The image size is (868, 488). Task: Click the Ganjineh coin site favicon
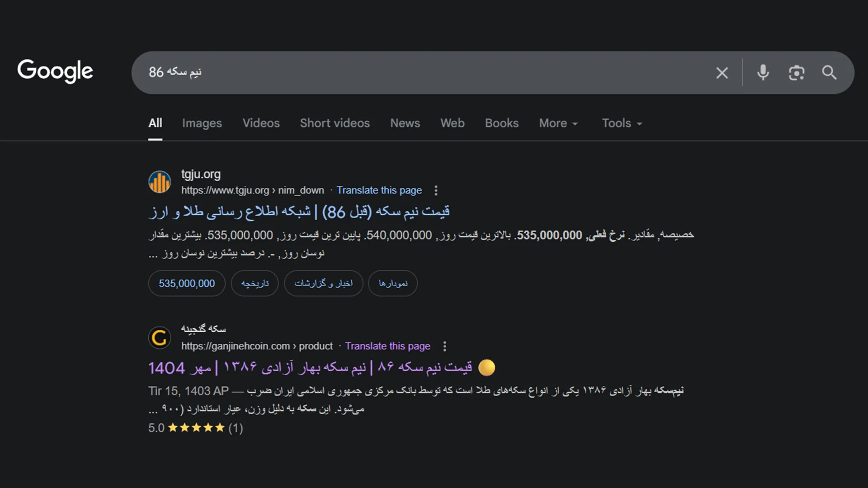click(x=160, y=338)
